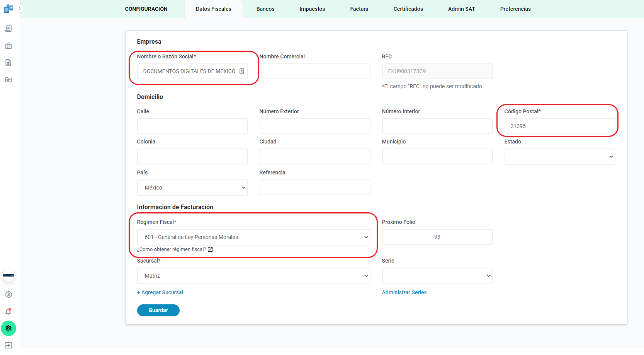644x355 pixels.
Task: Switch to the Admin SAT tab
Action: (462, 9)
